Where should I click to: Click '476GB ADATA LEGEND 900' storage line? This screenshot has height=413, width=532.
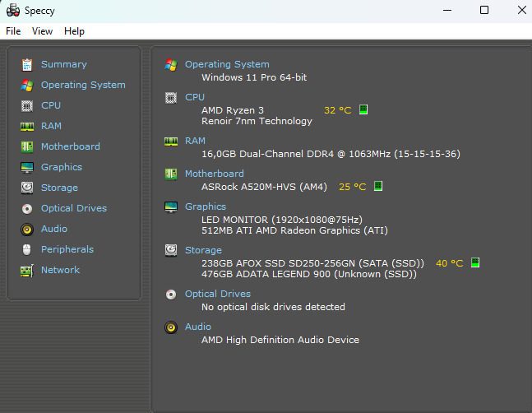(309, 274)
